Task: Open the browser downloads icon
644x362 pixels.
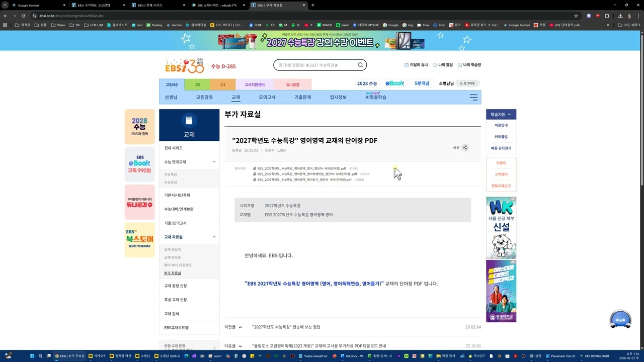Action: 620,16
